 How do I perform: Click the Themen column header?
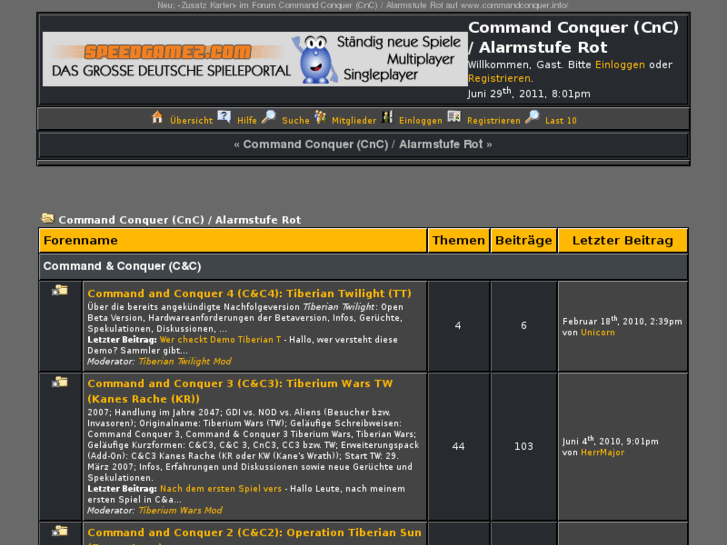(x=459, y=240)
